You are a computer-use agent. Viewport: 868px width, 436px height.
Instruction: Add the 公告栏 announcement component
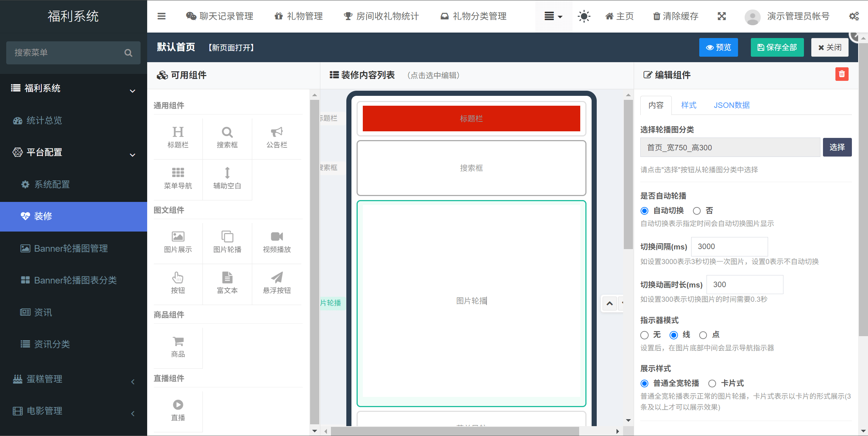pyautogui.click(x=277, y=138)
